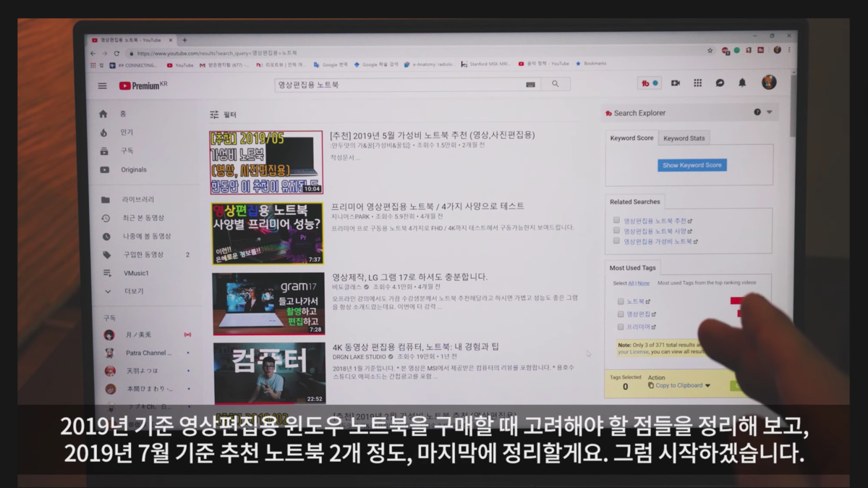Check the 프리미어 tag checkbox
Screen dimensions: 868x488
coord(621,327)
